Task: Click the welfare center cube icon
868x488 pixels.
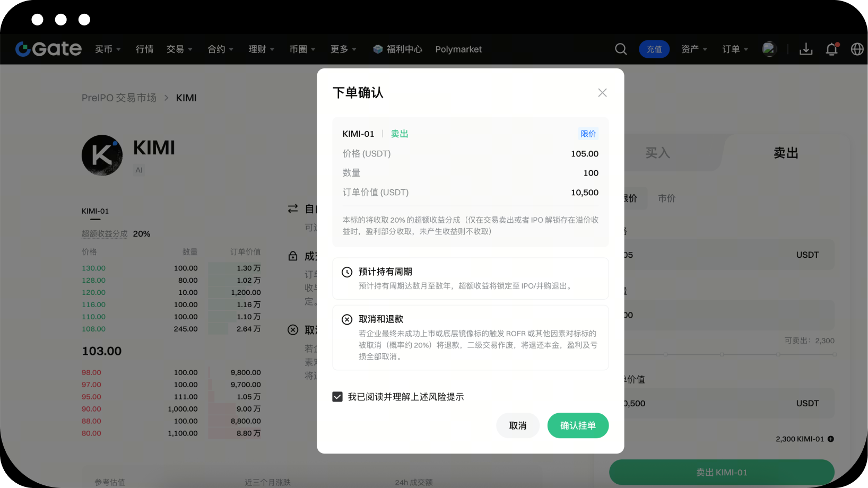Action: coord(378,49)
